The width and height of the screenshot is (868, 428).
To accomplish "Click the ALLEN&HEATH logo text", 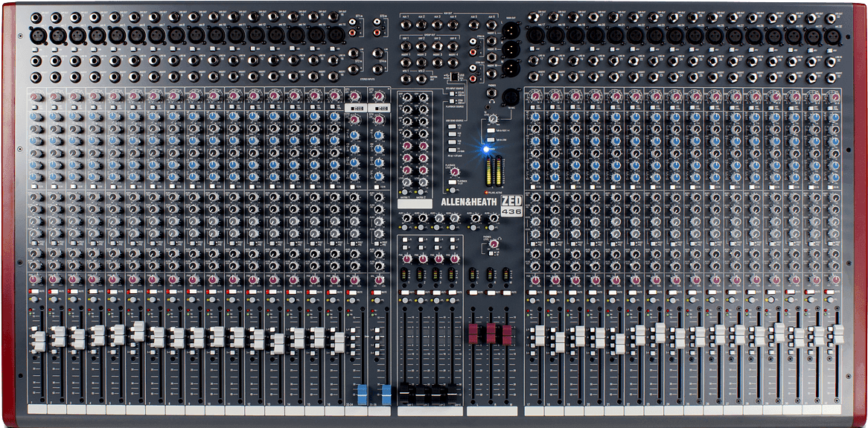I will (x=469, y=202).
